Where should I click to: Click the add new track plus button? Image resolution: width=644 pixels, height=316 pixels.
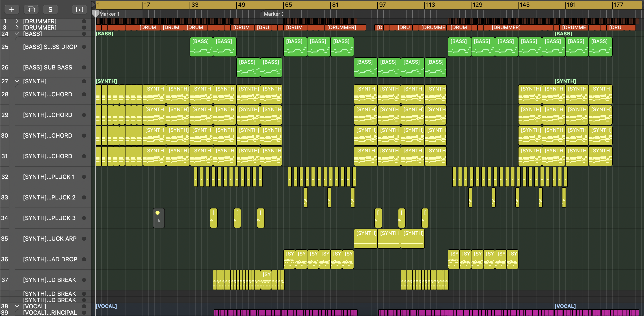pyautogui.click(x=12, y=9)
